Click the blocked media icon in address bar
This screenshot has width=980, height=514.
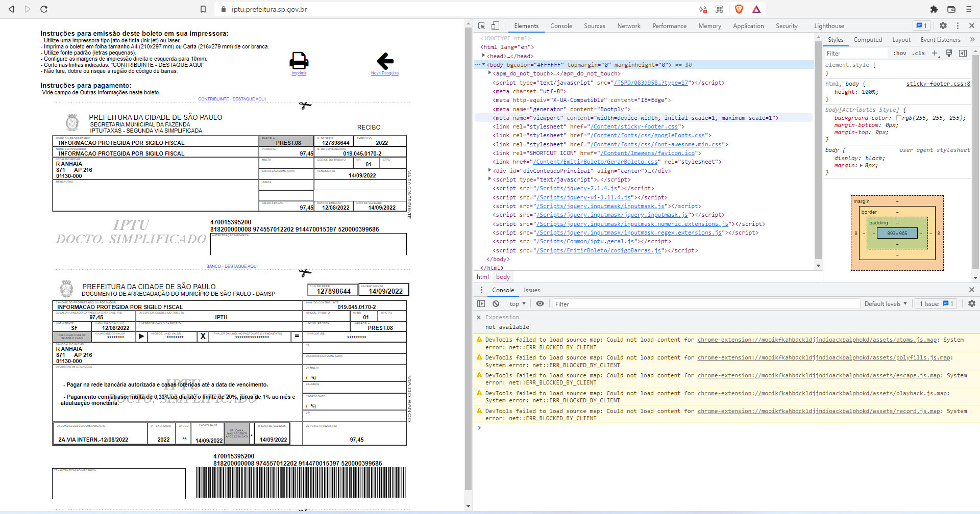click(703, 9)
